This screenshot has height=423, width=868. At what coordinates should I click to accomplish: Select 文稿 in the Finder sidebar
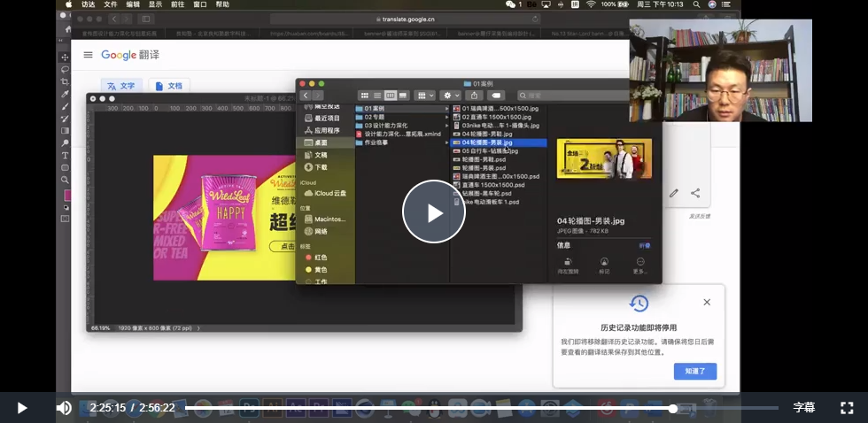[x=322, y=155]
